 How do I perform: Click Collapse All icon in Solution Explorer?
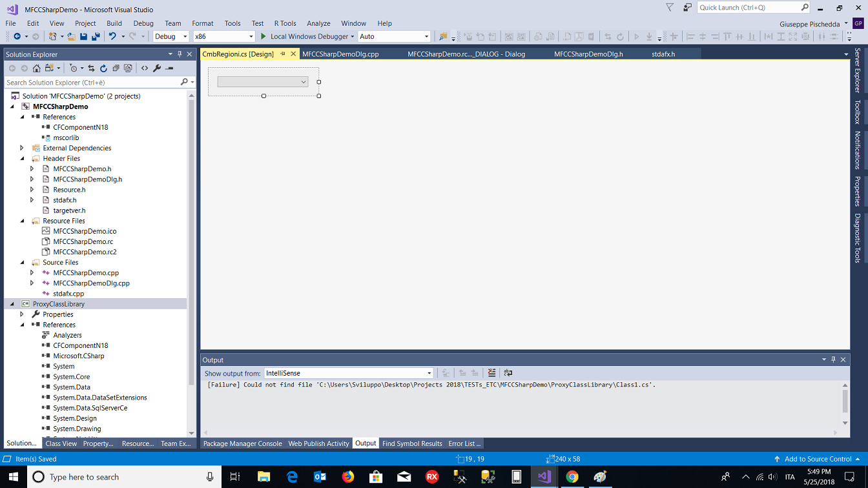116,68
